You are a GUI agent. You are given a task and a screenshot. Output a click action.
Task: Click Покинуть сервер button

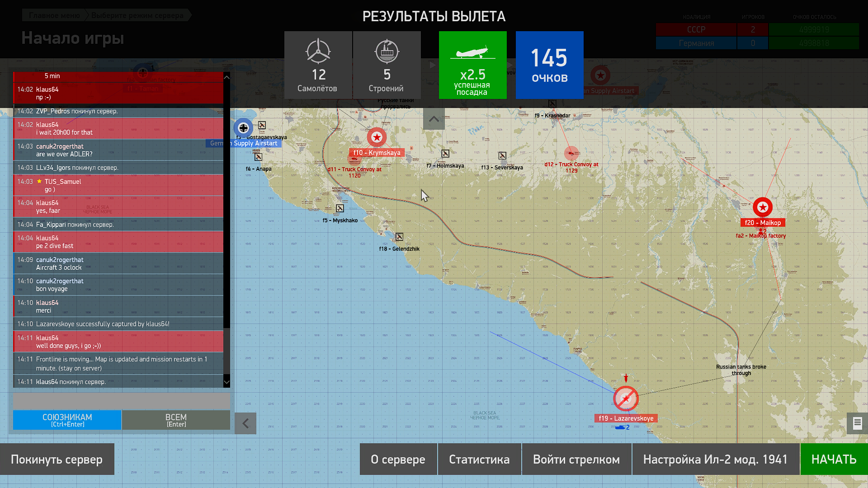(x=57, y=459)
